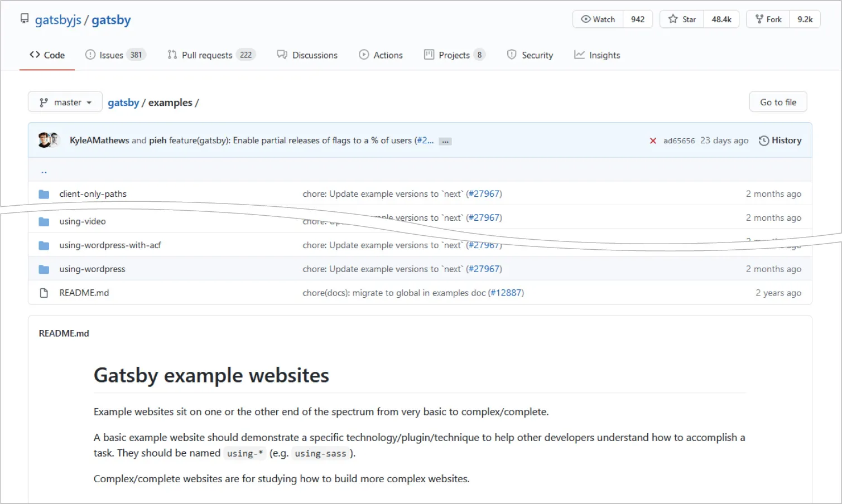Screen dimensions: 842x504
Task: Open pieh author link
Action: tap(157, 140)
